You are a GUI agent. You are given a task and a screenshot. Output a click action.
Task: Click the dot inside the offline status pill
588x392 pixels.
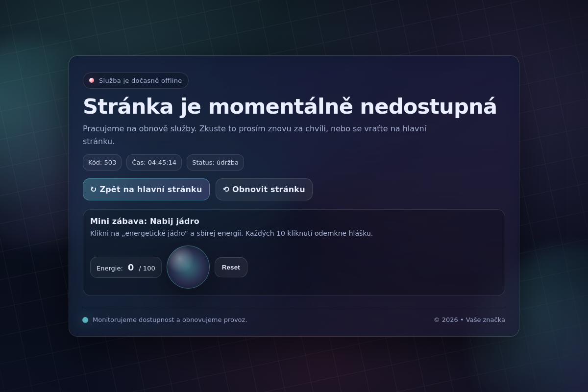[92, 80]
